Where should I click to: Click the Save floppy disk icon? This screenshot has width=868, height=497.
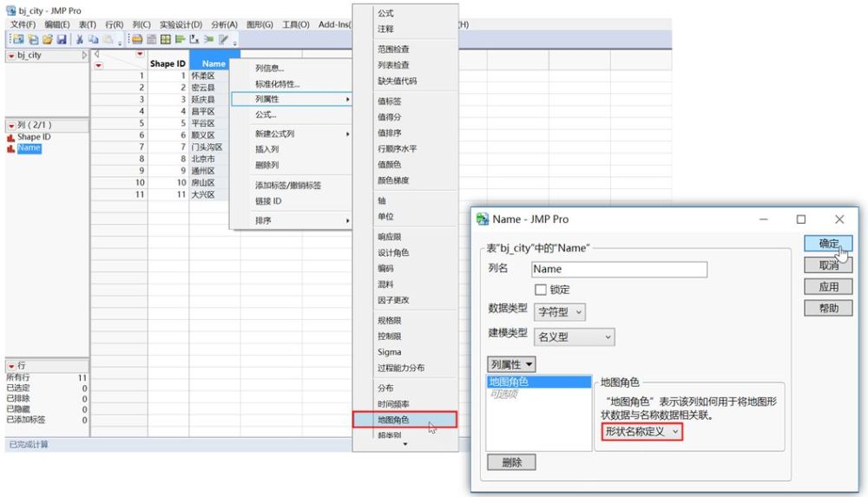pos(62,39)
